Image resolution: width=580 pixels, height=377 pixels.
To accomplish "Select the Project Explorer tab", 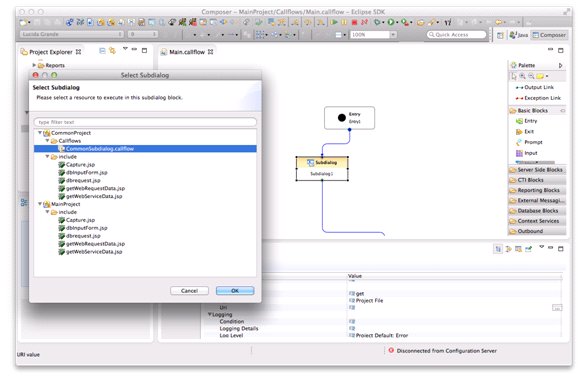I will point(51,52).
